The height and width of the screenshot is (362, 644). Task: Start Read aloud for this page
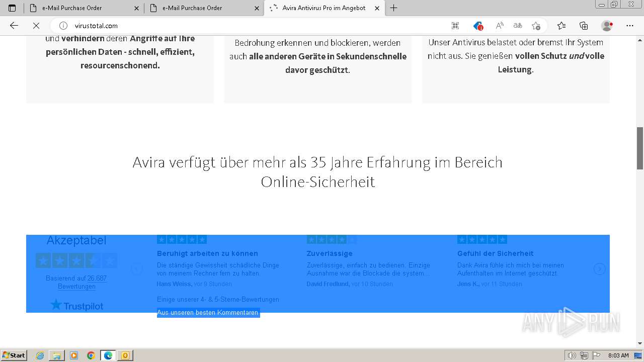click(500, 26)
